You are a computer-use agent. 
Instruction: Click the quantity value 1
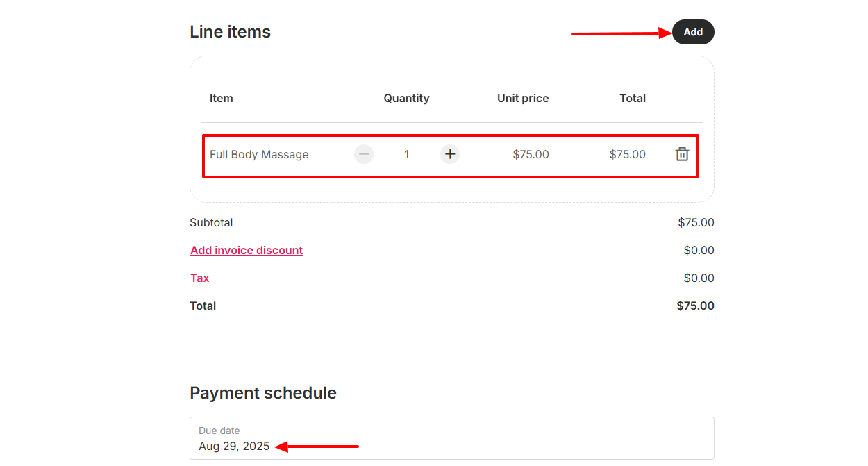click(407, 154)
